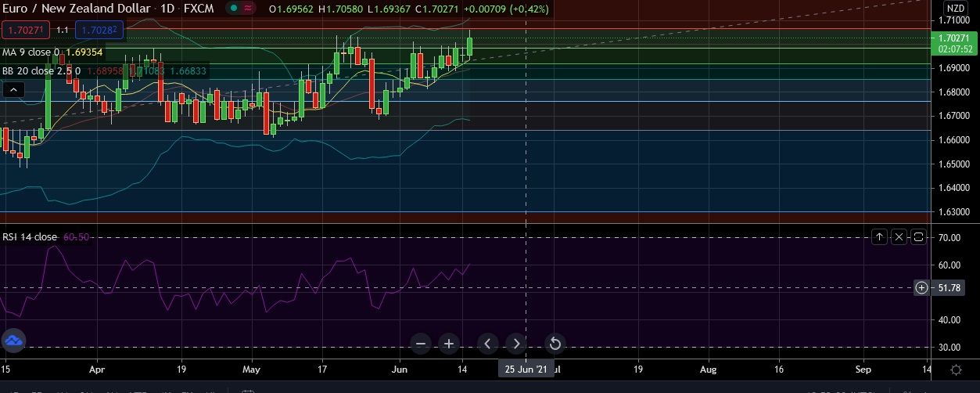Screen dimensions: 980x393
Task: Click the 70.00 RSI scale label
Action: (x=949, y=237)
